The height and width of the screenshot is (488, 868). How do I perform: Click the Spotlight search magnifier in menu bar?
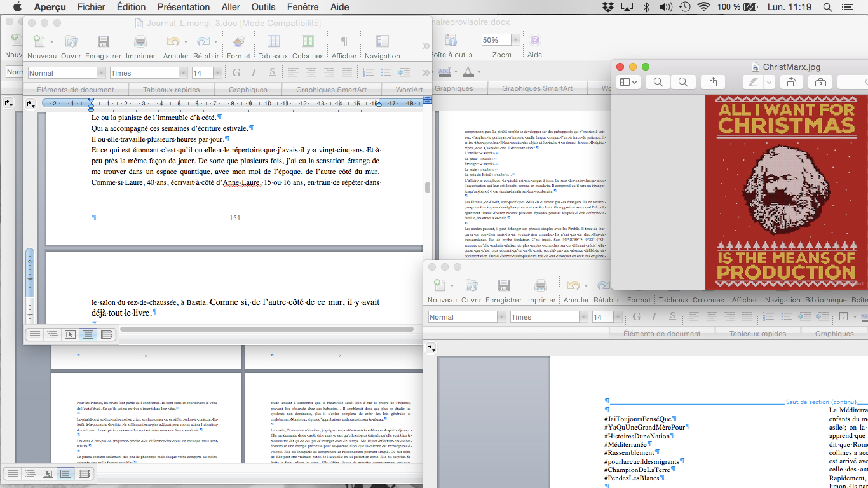[x=828, y=7]
